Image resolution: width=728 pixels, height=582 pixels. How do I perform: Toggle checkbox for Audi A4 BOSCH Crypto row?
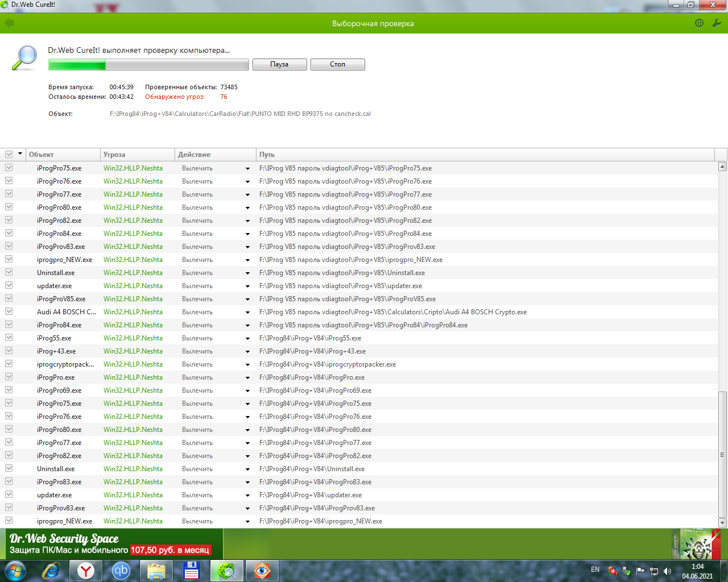[9, 312]
